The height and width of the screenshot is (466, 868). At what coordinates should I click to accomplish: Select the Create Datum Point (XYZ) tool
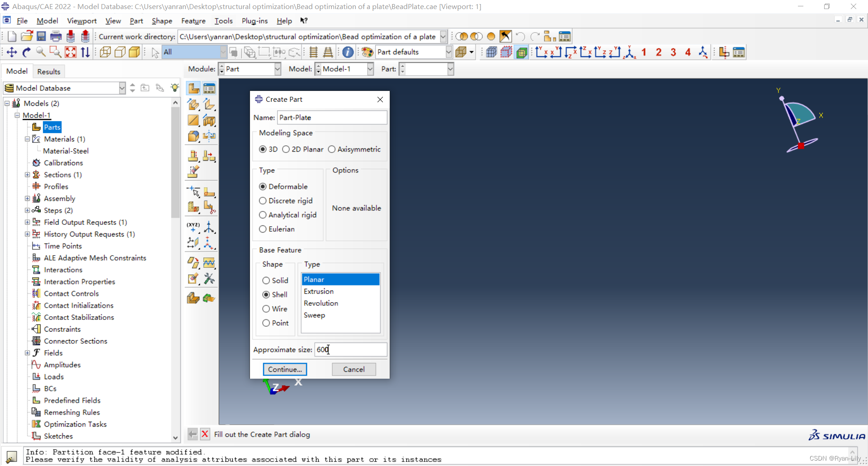coord(193,227)
